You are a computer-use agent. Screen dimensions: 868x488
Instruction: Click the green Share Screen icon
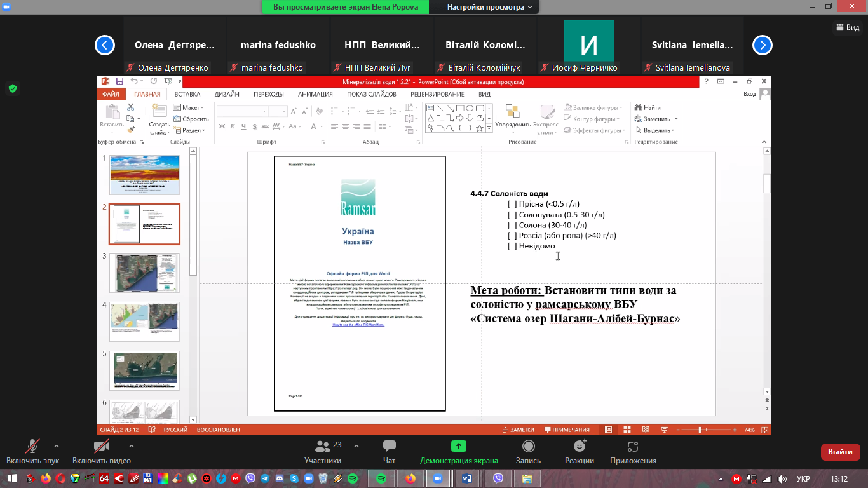(x=459, y=447)
